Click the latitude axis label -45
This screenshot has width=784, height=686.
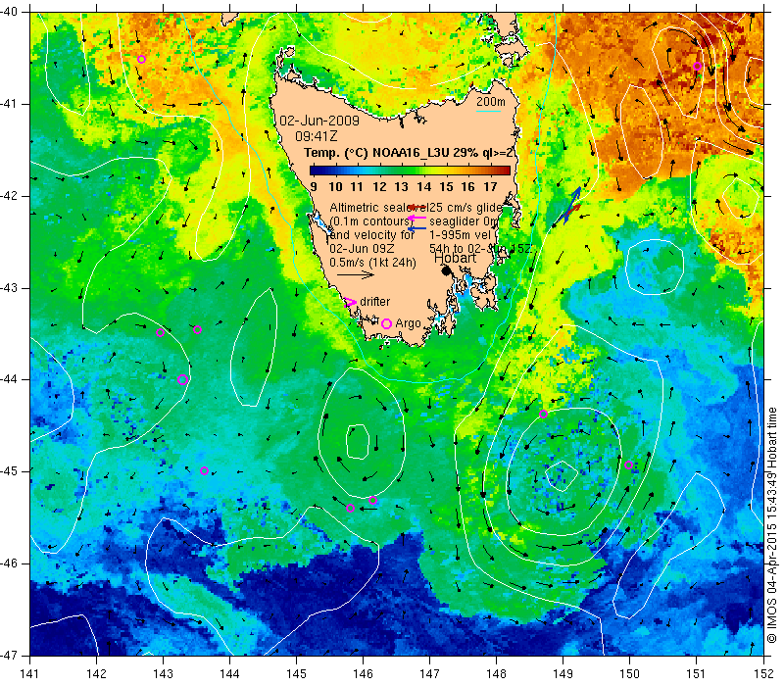coord(9,471)
